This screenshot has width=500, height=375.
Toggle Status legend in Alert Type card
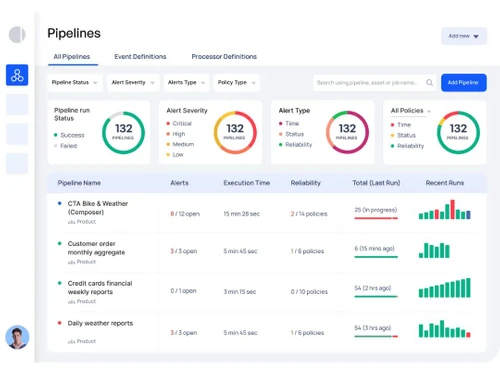pos(291,134)
